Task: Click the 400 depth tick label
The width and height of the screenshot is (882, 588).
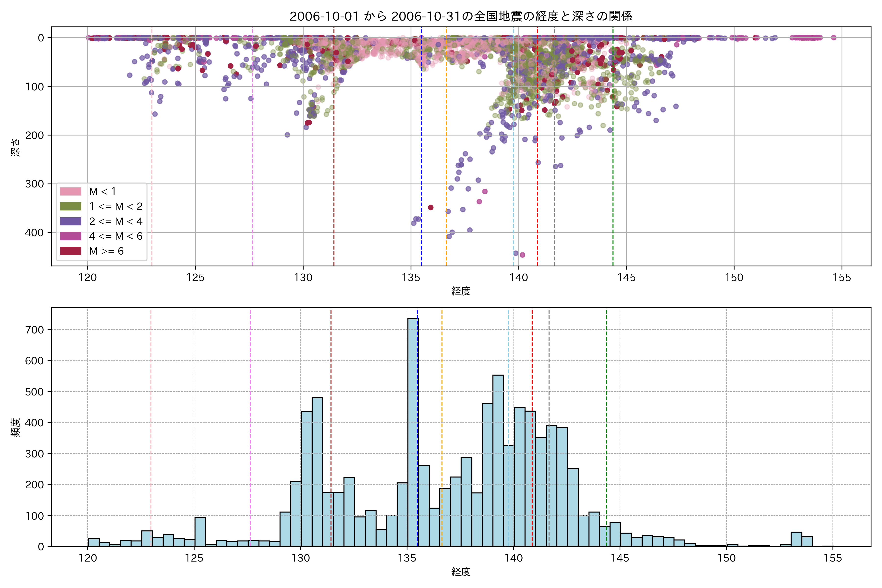Action: (x=34, y=233)
